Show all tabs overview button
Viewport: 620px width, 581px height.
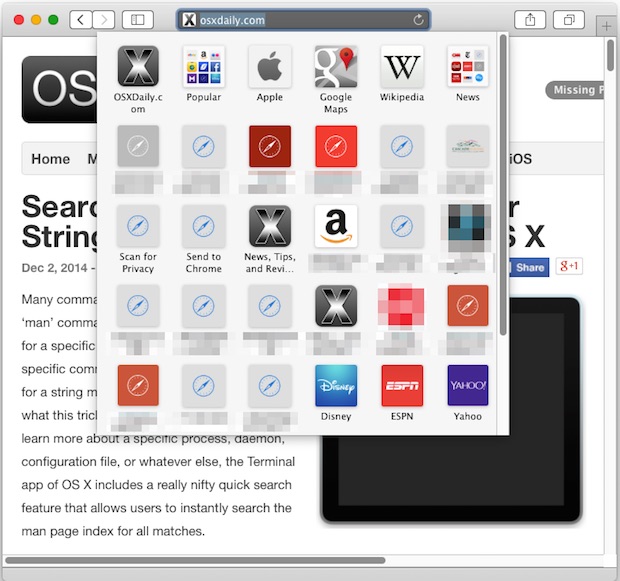pos(569,19)
